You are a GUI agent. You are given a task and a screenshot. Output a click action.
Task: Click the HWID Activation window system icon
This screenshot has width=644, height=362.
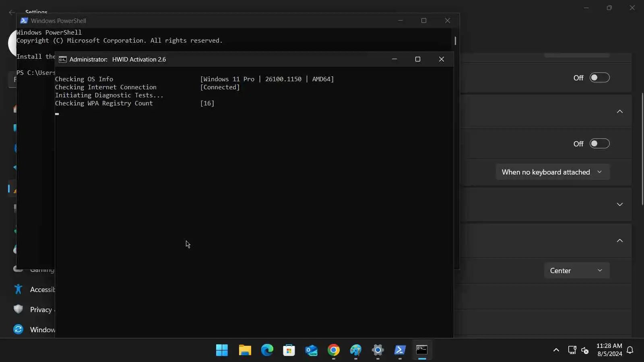pyautogui.click(x=63, y=60)
